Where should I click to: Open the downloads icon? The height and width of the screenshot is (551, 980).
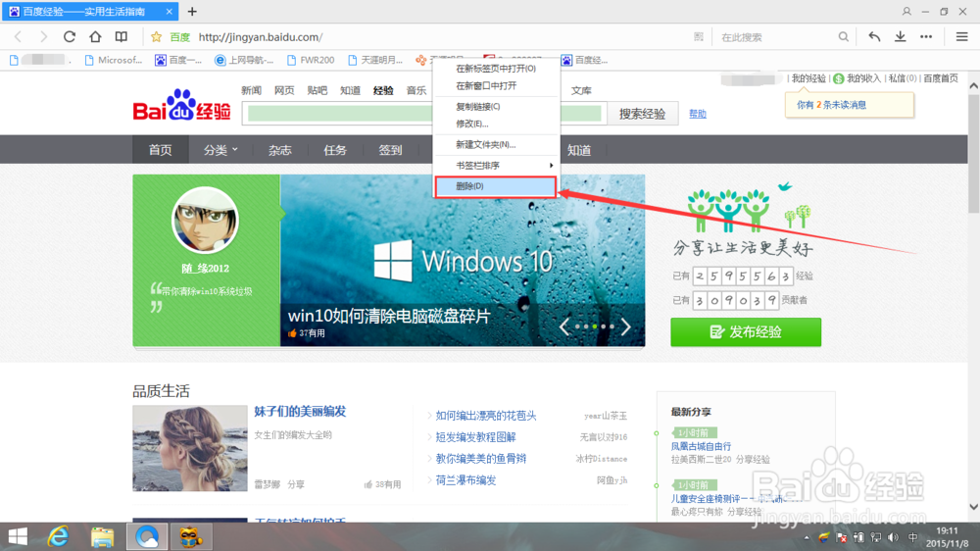tap(900, 37)
